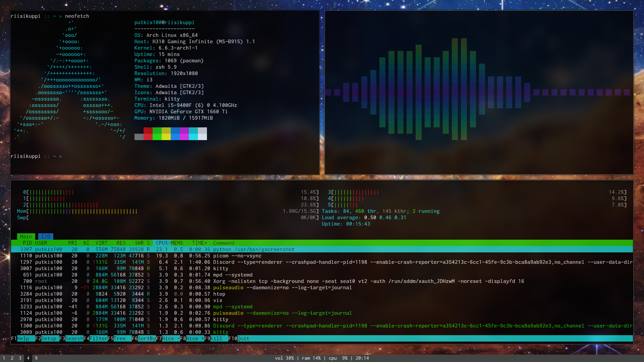Screen dimensions: 644x362
Task: Sort by TIME+ column header
Action: point(200,243)
